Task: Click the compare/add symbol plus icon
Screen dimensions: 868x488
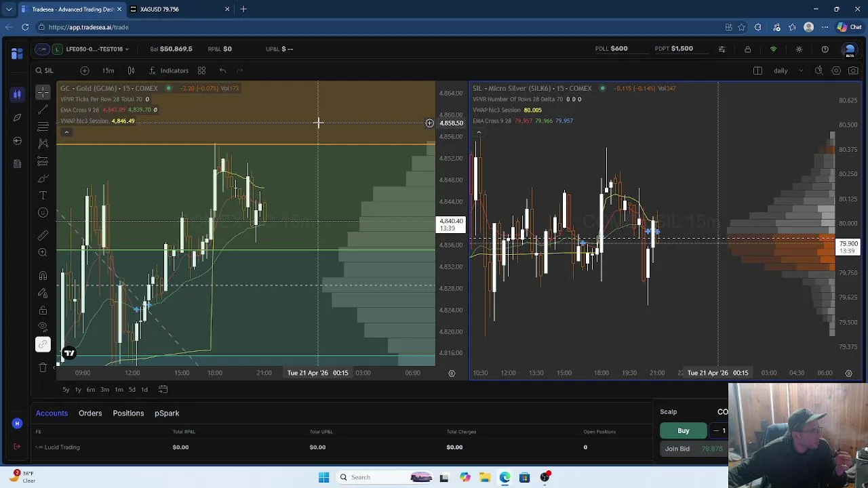Action: tap(85, 70)
